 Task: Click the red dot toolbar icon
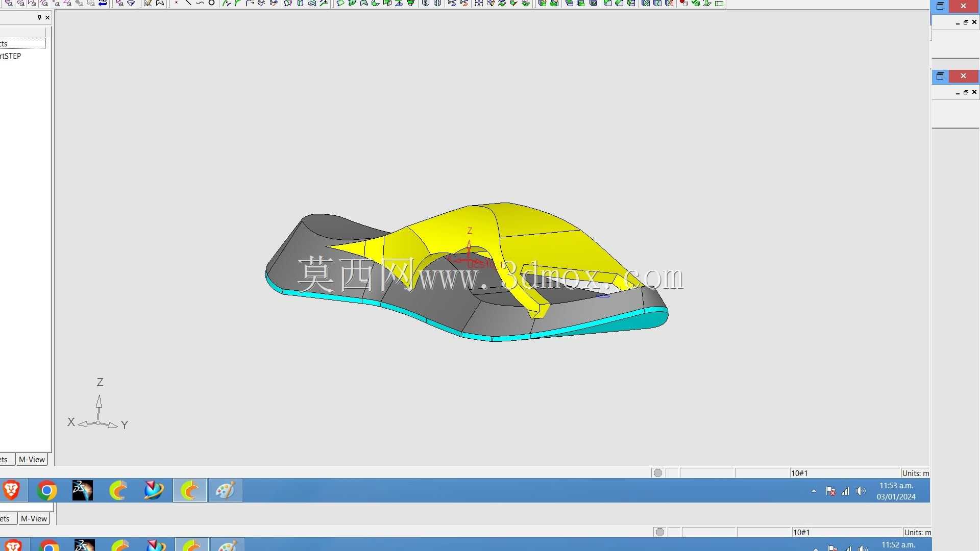(683, 3)
